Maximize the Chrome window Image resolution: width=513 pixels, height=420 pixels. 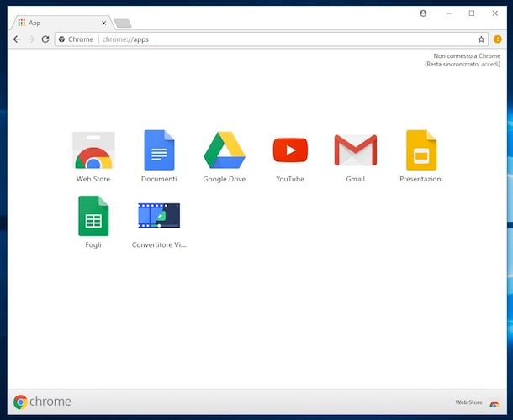472,13
